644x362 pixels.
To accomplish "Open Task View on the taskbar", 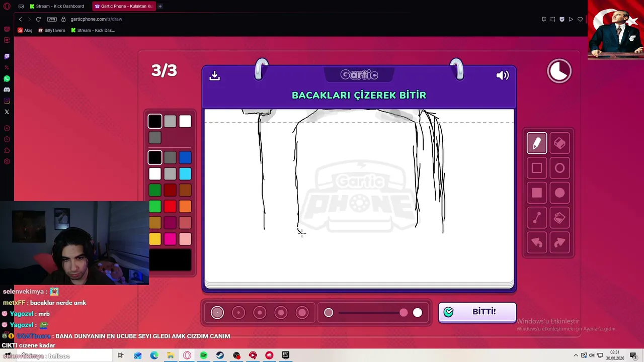I will [121, 355].
